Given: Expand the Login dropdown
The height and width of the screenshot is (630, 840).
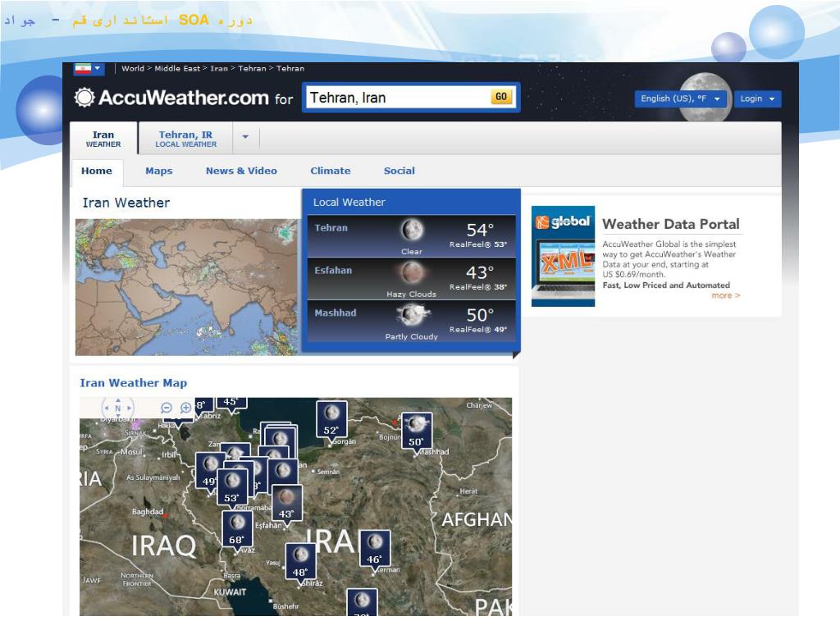Looking at the screenshot, I should coord(757,98).
